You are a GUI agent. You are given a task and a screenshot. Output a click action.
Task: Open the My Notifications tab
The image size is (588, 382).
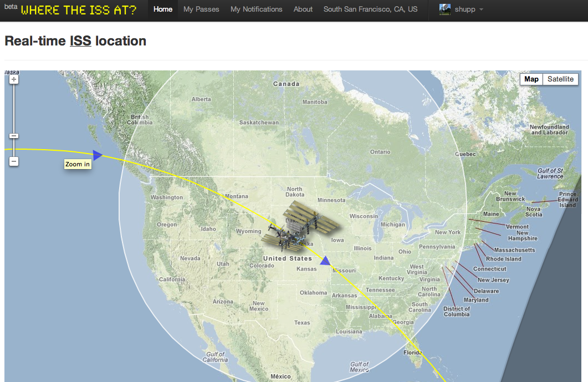tap(257, 9)
